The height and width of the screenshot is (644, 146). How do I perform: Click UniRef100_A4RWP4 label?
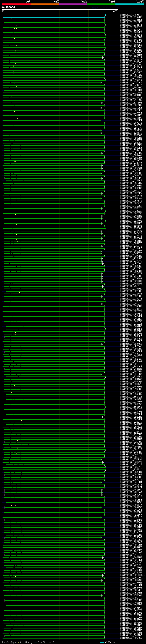click(131, 316)
